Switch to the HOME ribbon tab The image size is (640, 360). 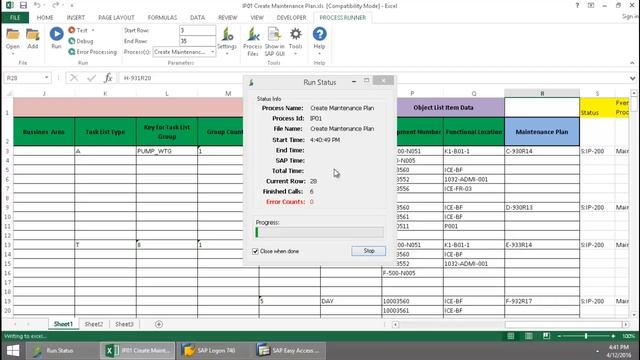point(45,18)
